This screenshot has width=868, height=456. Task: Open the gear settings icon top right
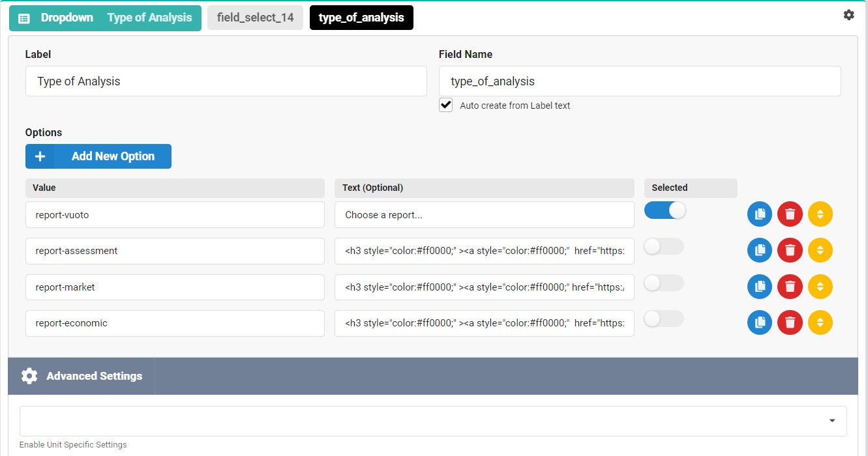848,15
